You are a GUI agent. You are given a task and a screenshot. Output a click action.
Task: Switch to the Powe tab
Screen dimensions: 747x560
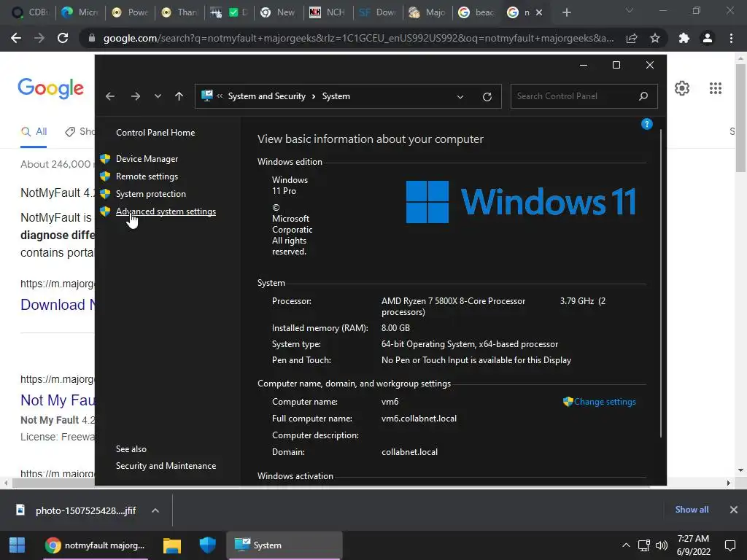130,12
